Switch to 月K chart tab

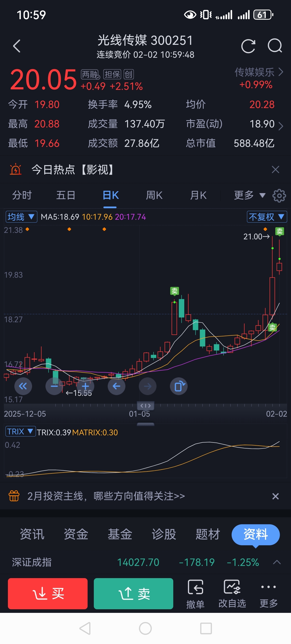[198, 195]
